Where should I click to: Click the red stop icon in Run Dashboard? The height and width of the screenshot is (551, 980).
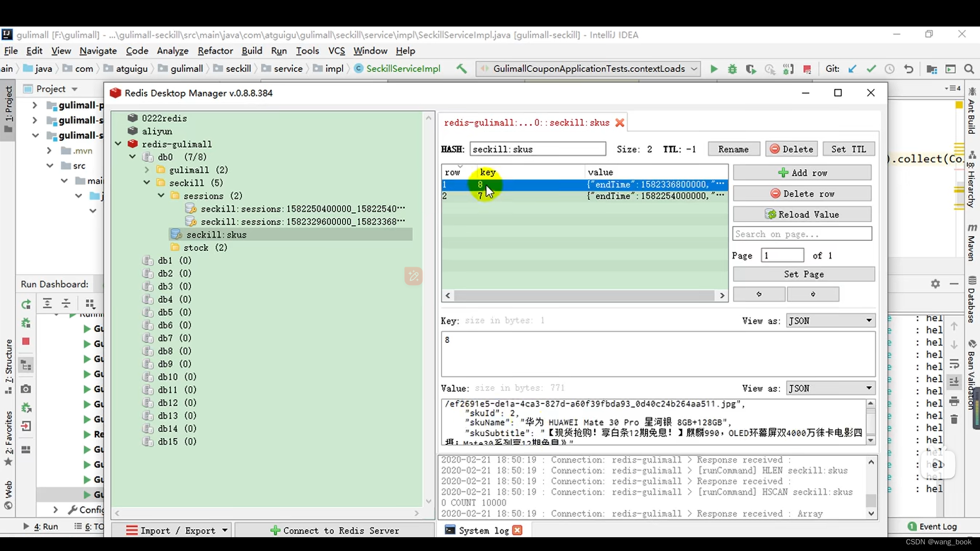26,341
